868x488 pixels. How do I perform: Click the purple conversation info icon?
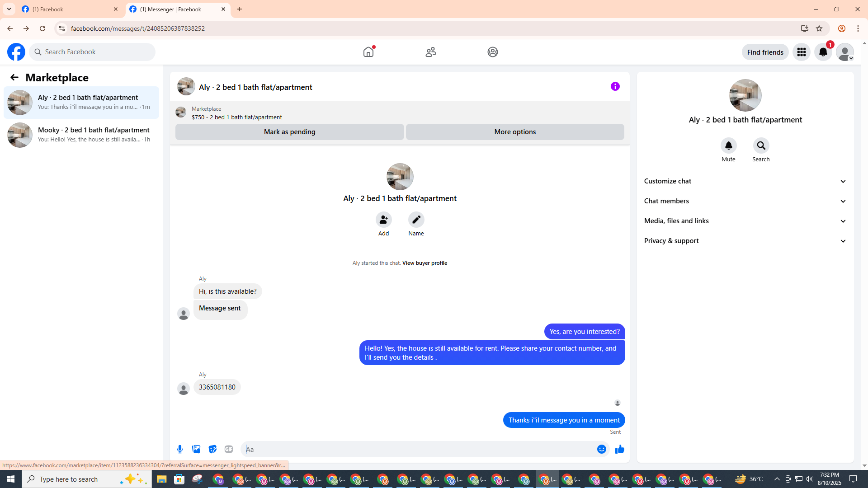click(x=615, y=86)
